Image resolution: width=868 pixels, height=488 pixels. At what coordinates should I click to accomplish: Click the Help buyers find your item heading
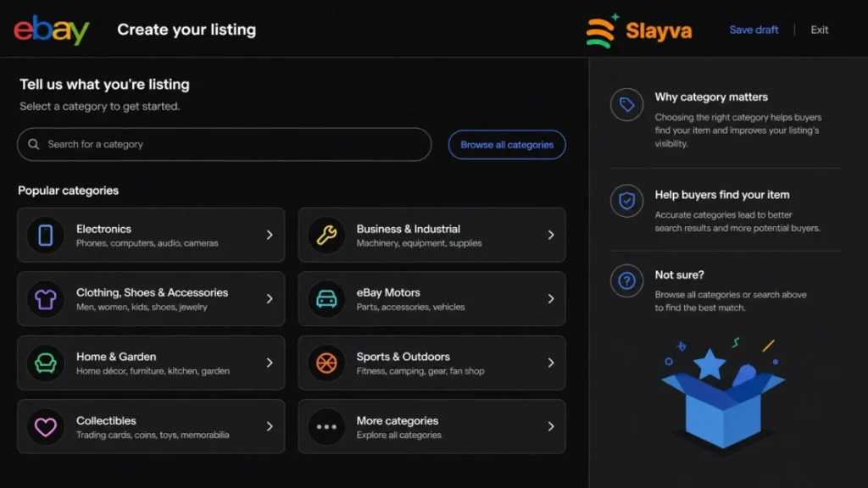pyautogui.click(x=722, y=195)
